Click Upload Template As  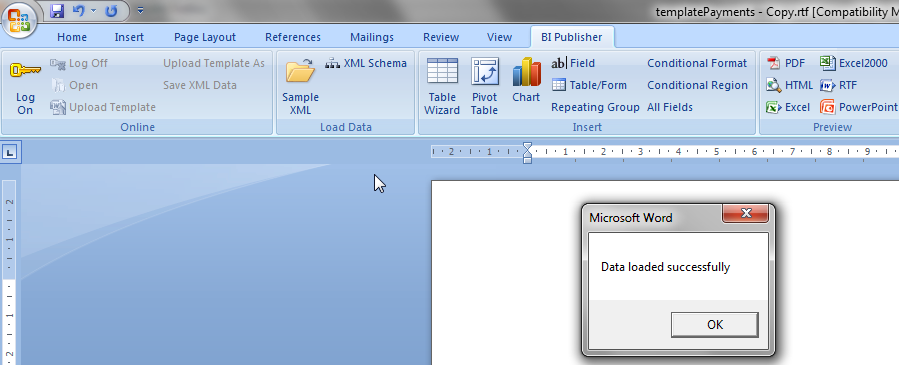pos(214,63)
